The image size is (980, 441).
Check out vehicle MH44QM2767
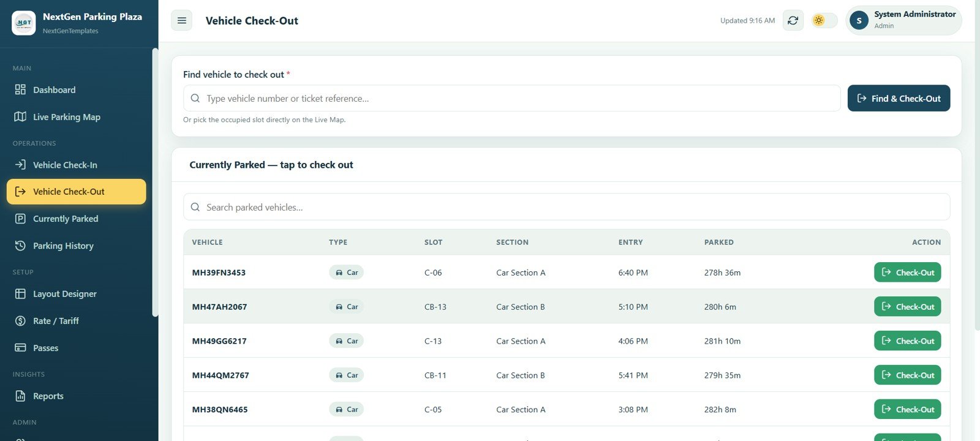[907, 375]
